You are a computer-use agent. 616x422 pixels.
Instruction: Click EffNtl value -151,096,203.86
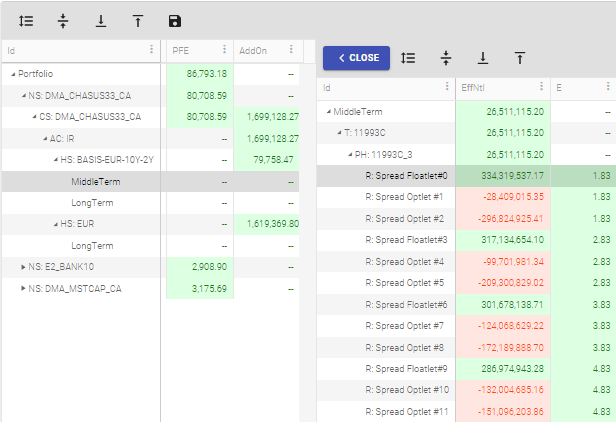[x=511, y=412]
